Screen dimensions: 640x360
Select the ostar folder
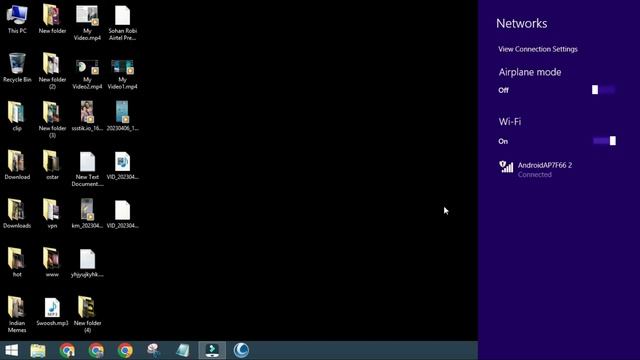(x=52, y=165)
